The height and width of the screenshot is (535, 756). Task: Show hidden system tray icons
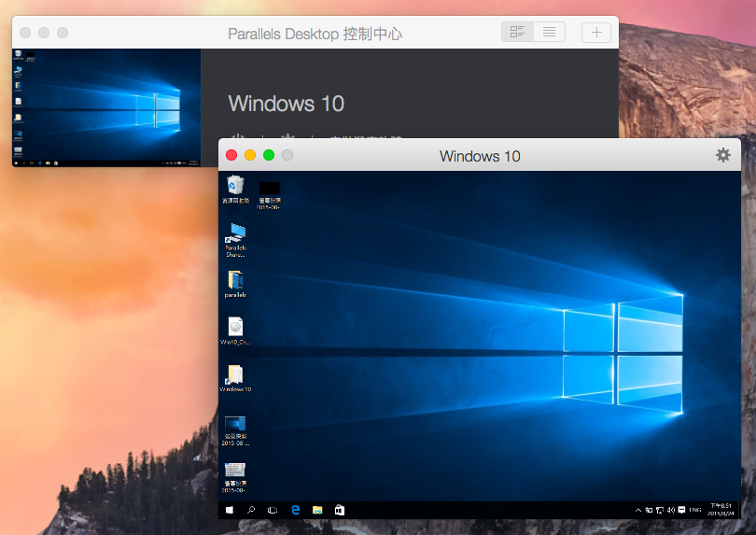[637, 510]
